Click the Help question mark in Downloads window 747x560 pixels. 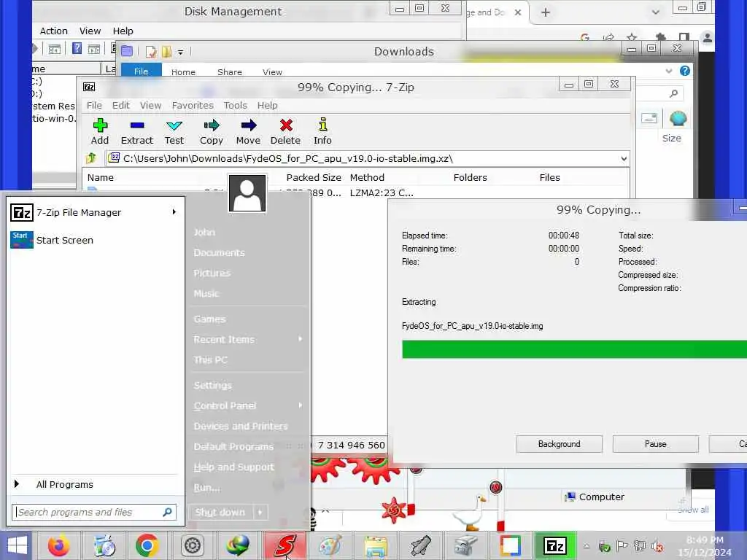point(684,71)
